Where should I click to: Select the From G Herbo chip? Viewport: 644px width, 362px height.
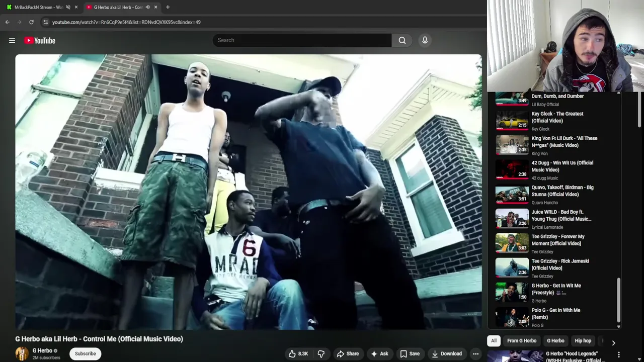[x=522, y=340]
